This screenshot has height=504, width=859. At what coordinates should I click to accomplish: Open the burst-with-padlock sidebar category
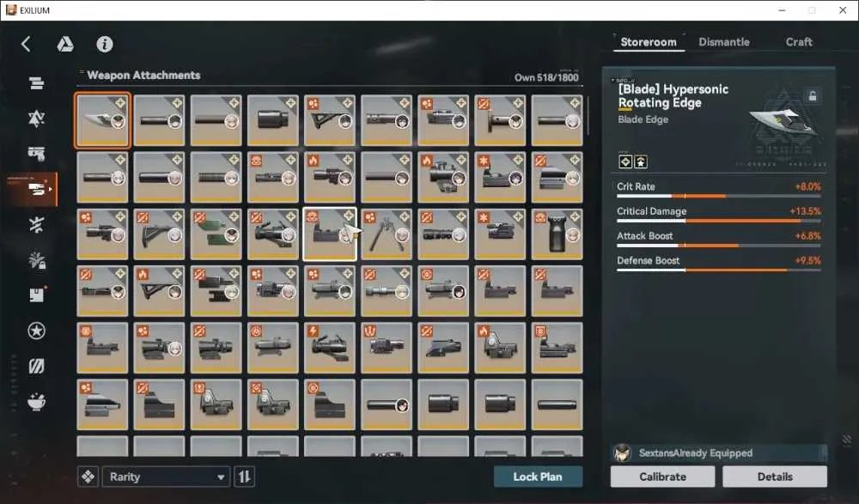pyautogui.click(x=37, y=259)
